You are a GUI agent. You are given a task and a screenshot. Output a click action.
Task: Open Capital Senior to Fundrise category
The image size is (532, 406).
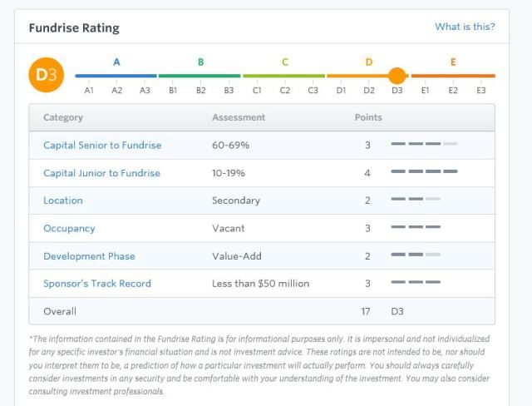pos(102,145)
